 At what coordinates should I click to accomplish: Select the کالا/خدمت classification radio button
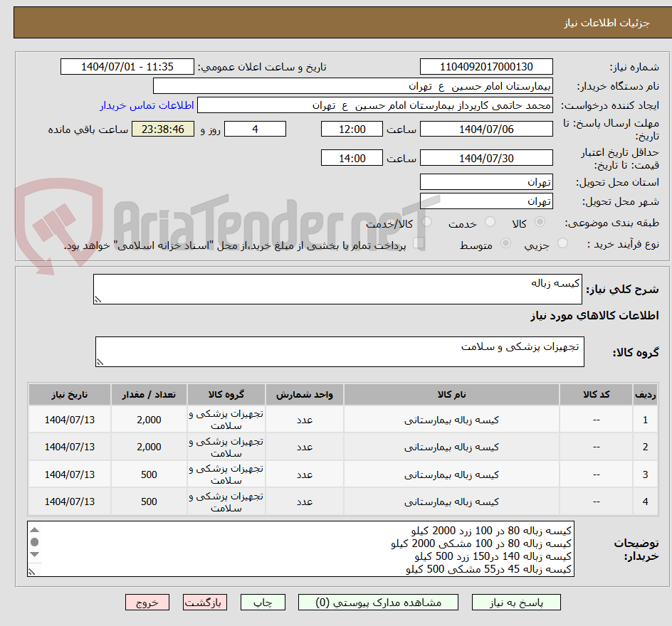click(427, 221)
